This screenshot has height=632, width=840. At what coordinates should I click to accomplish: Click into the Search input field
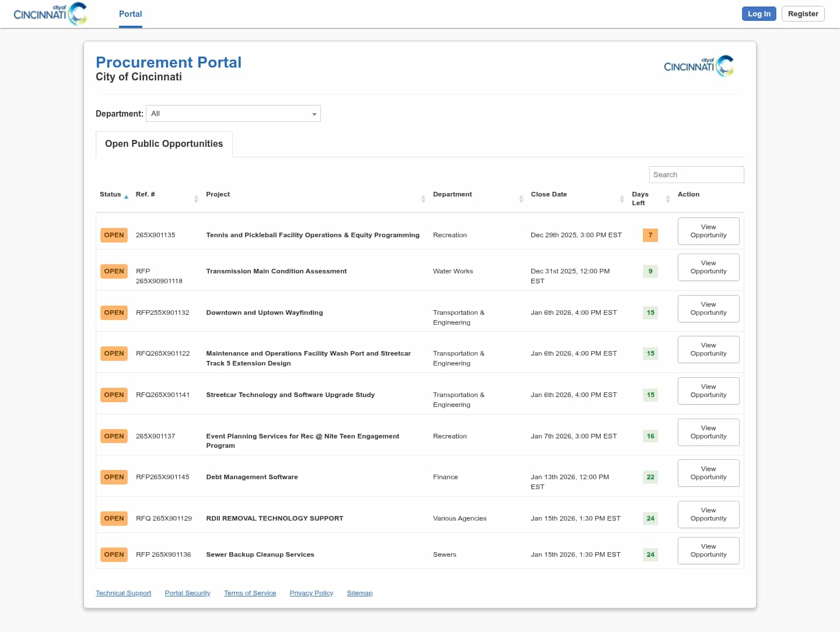pyautogui.click(x=696, y=175)
